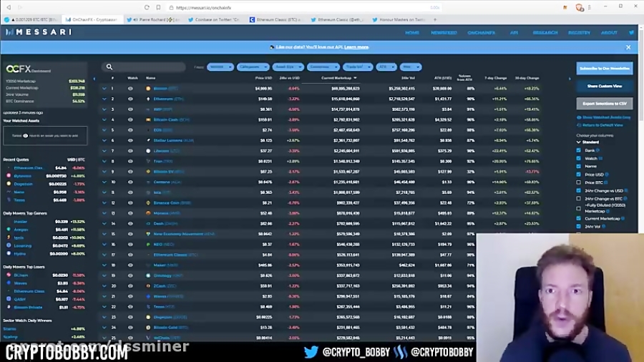The image size is (644, 362).
Task: Open the first filter dropdown pill
Action: (x=220, y=67)
